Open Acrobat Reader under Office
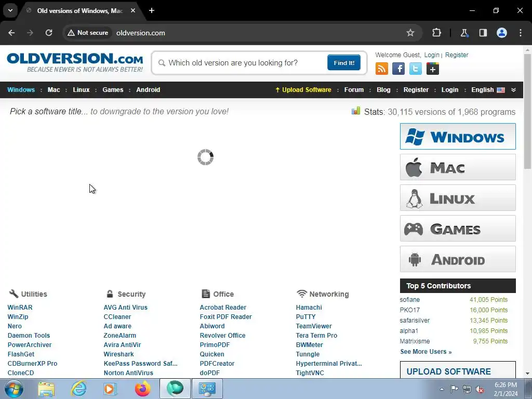532x399 pixels. point(223,308)
